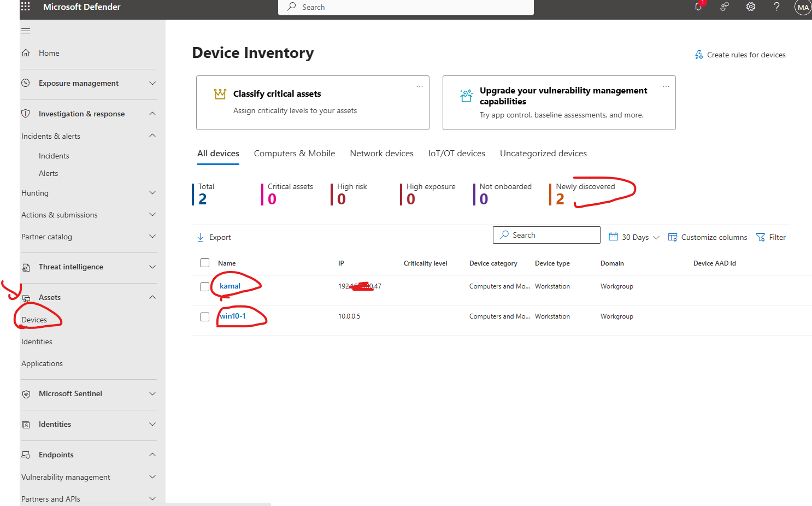The image size is (812, 506).
Task: Click the Create rules for devices icon
Action: click(x=699, y=55)
